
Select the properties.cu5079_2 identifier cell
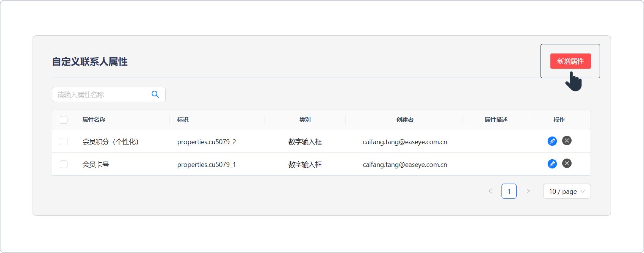coord(207,142)
